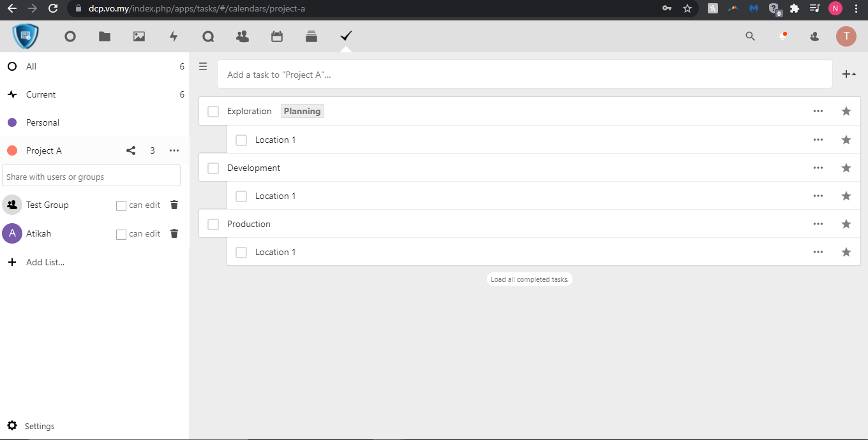Open the Activity lightning bolt icon

(174, 37)
